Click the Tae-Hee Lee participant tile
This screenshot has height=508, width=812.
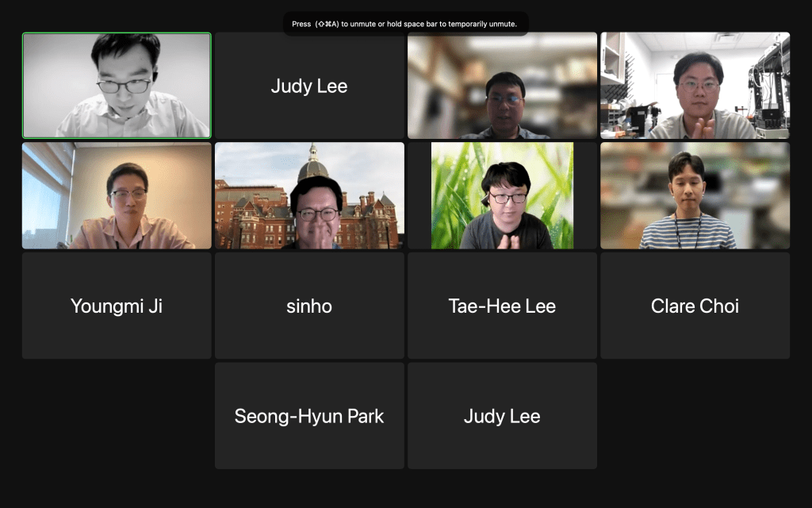coord(502,306)
